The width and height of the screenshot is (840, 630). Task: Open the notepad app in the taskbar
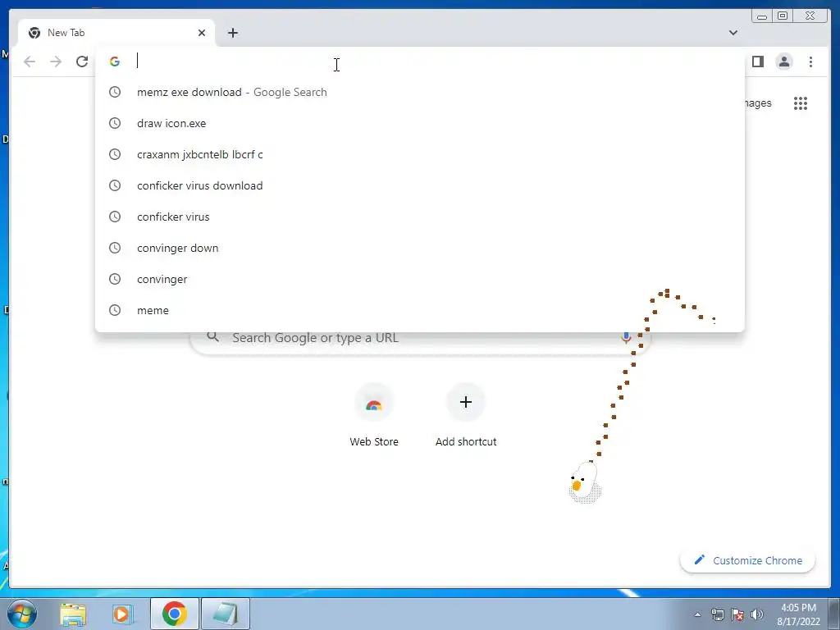[226, 614]
